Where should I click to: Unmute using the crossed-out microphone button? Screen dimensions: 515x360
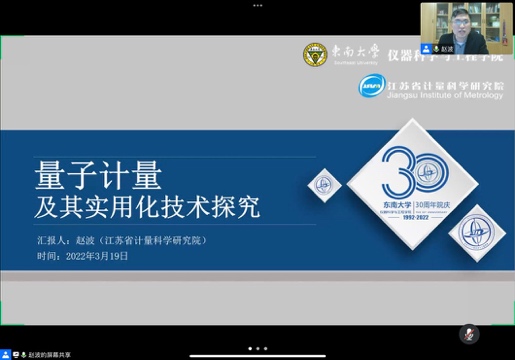(469, 334)
